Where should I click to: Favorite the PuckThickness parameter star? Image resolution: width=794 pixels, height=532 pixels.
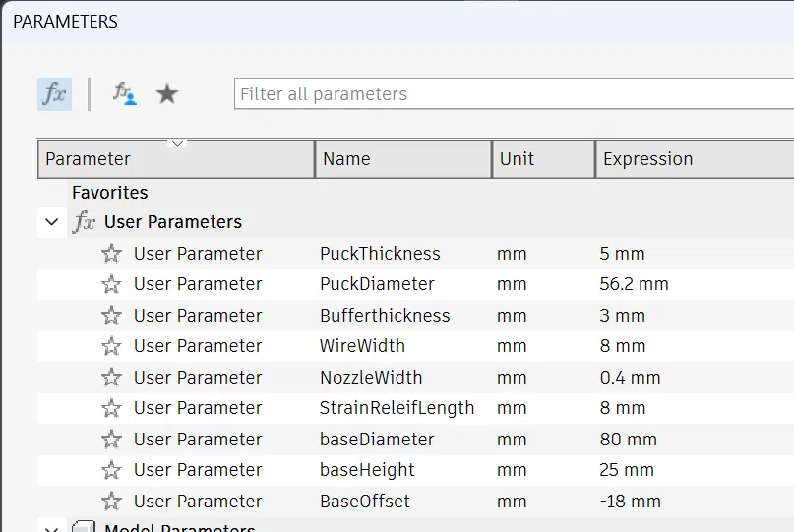tap(112, 254)
